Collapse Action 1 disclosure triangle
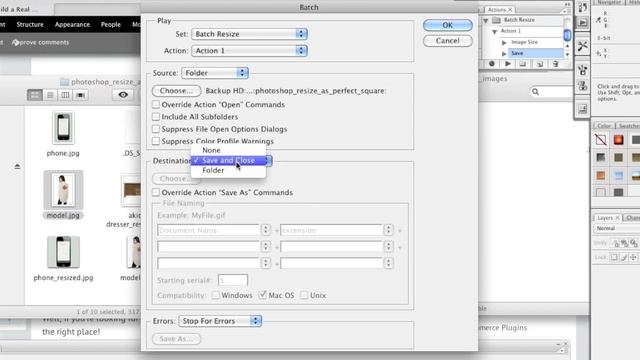 494,31
